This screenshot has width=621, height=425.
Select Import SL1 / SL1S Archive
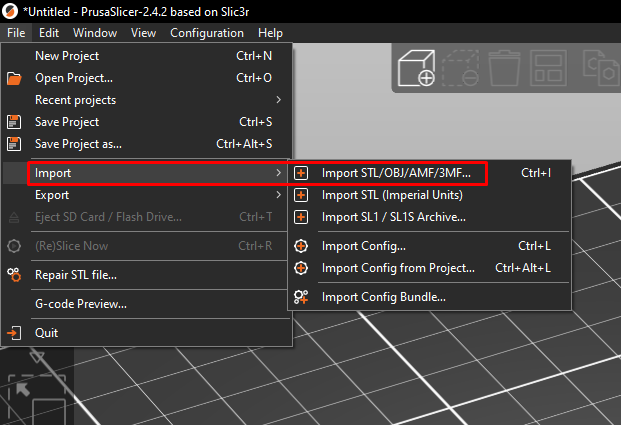coord(393,217)
